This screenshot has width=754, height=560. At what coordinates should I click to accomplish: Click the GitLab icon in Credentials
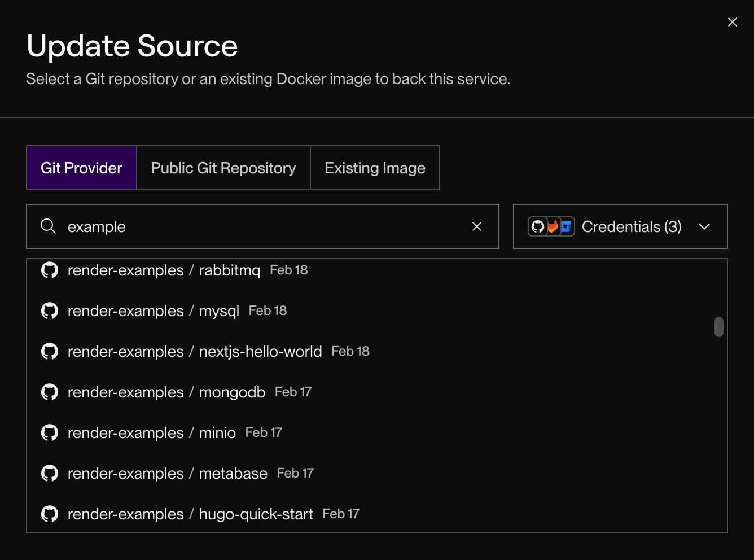(553, 226)
